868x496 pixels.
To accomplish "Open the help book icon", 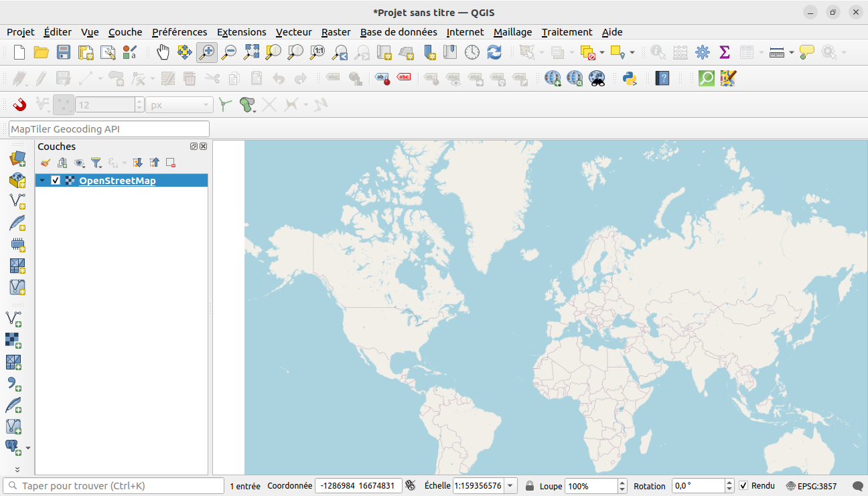I will pos(662,78).
